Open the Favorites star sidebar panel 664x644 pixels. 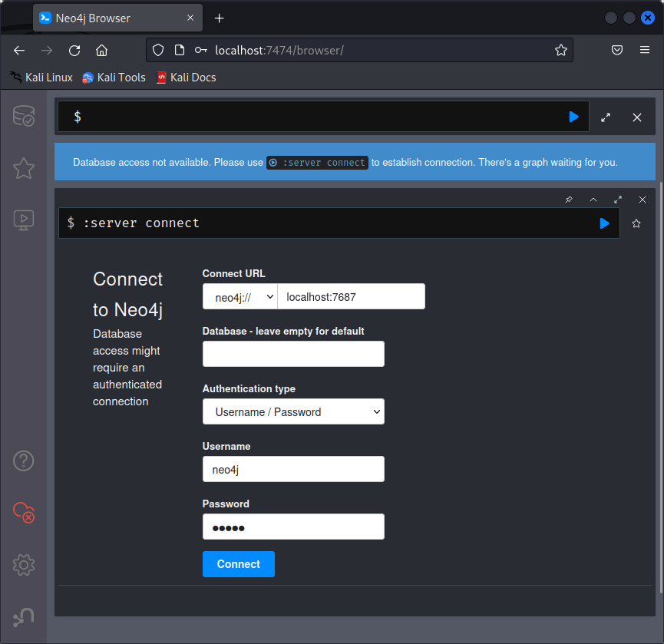pyautogui.click(x=24, y=168)
